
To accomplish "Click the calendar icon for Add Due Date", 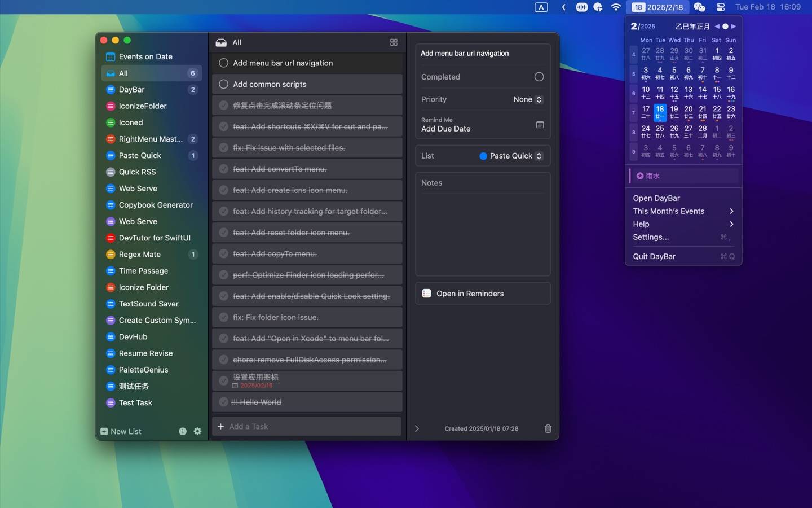I will (x=540, y=125).
